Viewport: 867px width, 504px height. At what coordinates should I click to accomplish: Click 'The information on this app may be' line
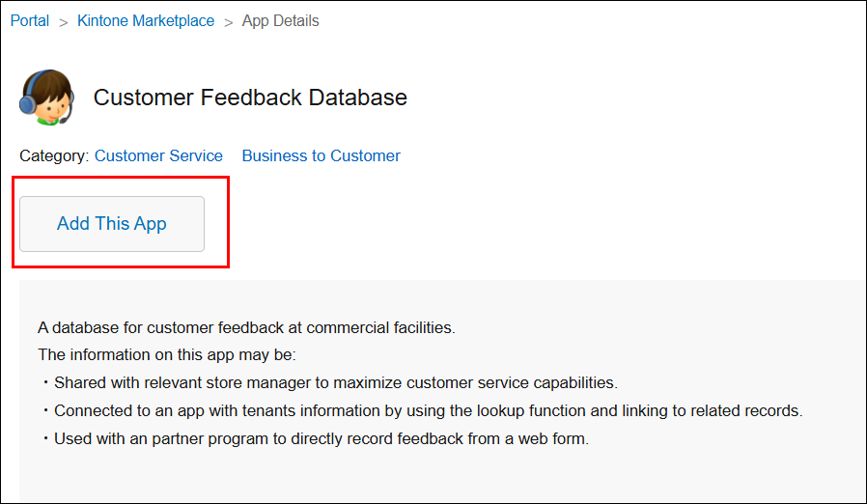167,354
